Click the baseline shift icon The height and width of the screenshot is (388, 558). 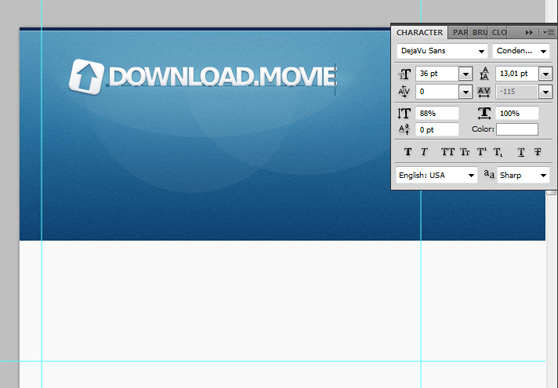404,129
